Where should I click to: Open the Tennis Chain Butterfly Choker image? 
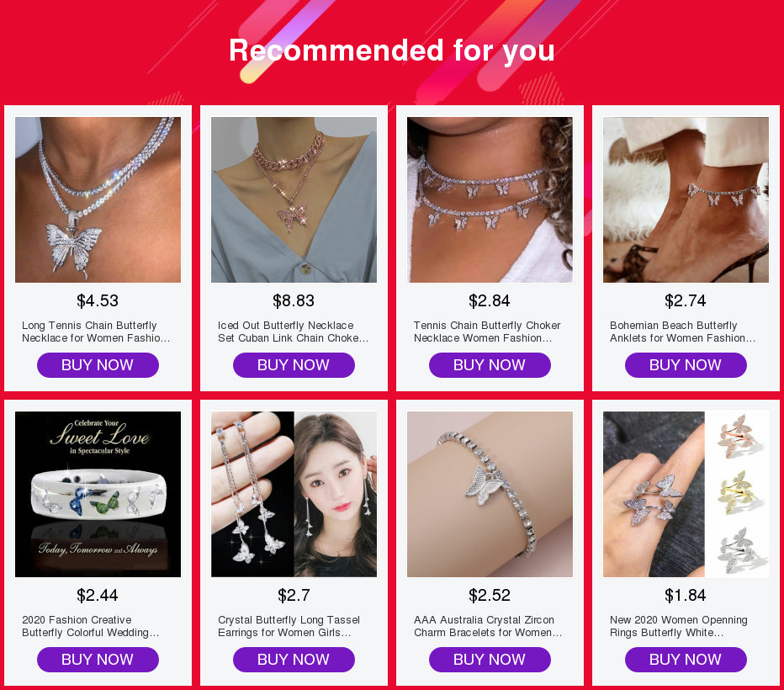click(490, 200)
